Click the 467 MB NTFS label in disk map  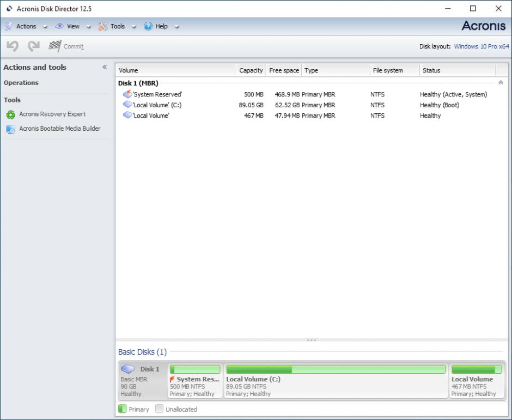pos(469,386)
